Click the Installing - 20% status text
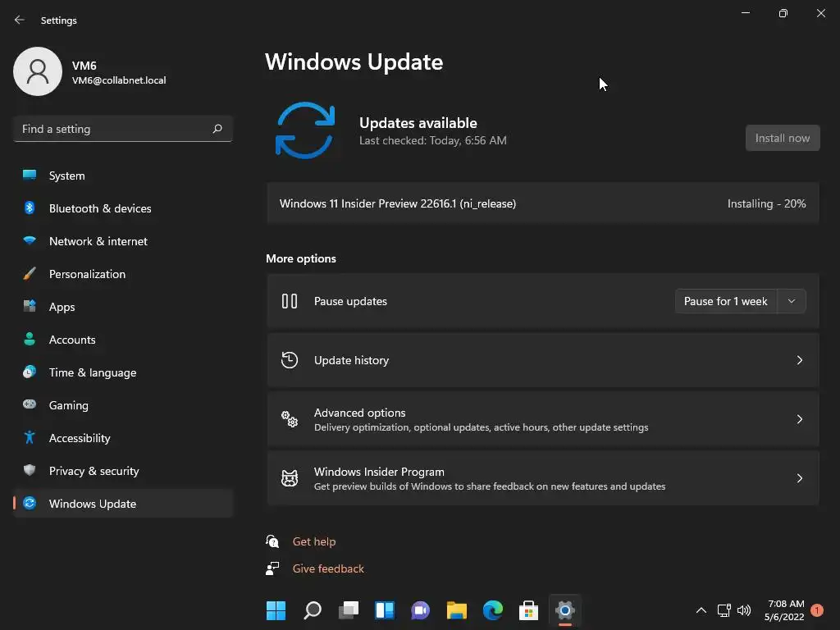840x630 pixels. pos(766,203)
